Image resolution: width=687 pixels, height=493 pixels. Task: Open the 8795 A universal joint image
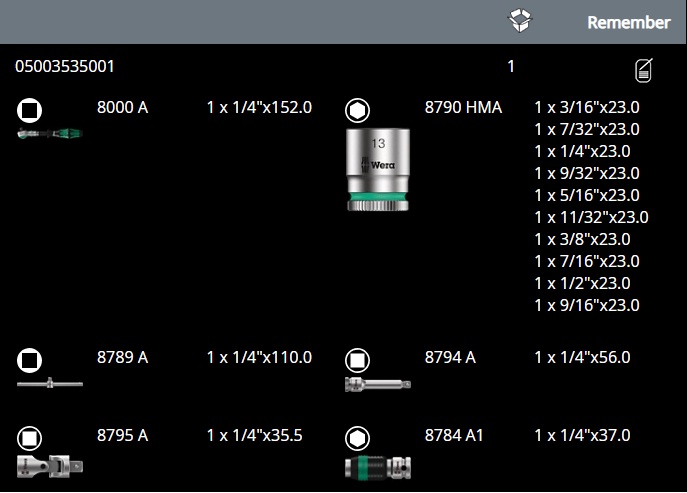[49, 465]
